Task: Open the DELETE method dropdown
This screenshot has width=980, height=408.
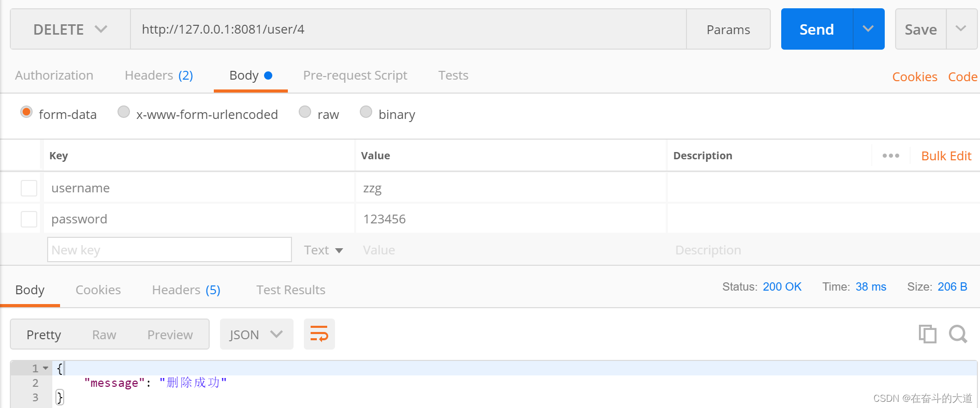Action: (70, 29)
